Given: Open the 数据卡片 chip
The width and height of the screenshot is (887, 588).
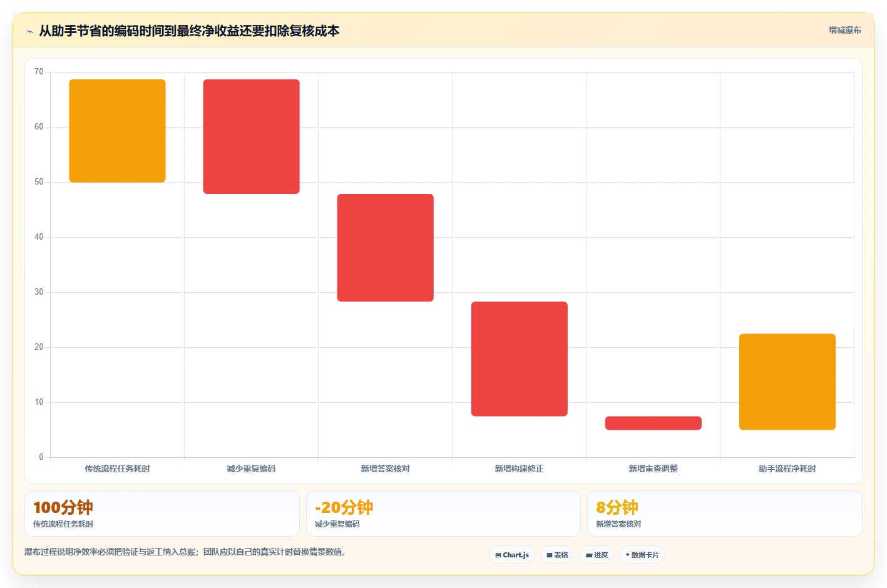Looking at the screenshot, I should point(642,555).
